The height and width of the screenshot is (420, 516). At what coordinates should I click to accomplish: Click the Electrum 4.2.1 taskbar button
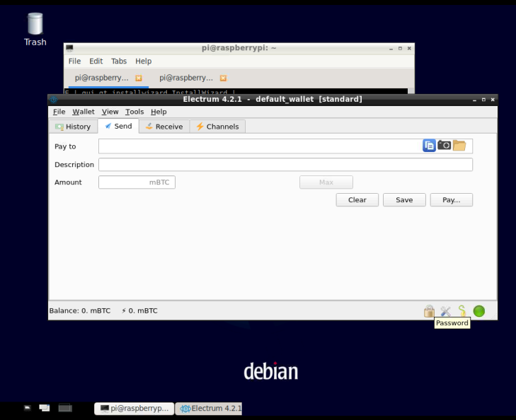click(209, 408)
